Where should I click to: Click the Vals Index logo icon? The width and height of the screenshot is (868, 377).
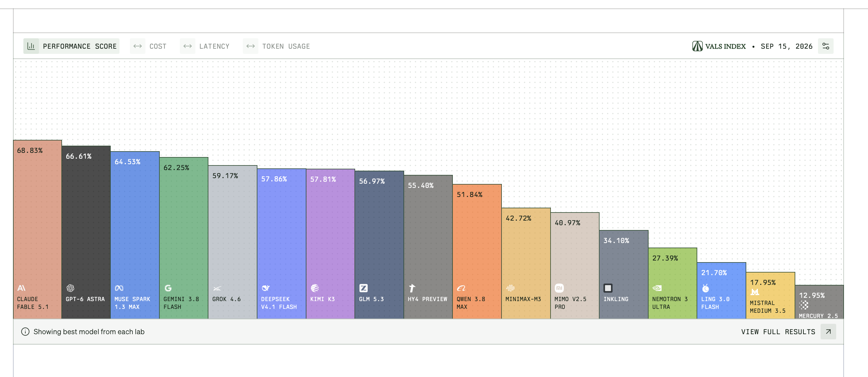697,46
